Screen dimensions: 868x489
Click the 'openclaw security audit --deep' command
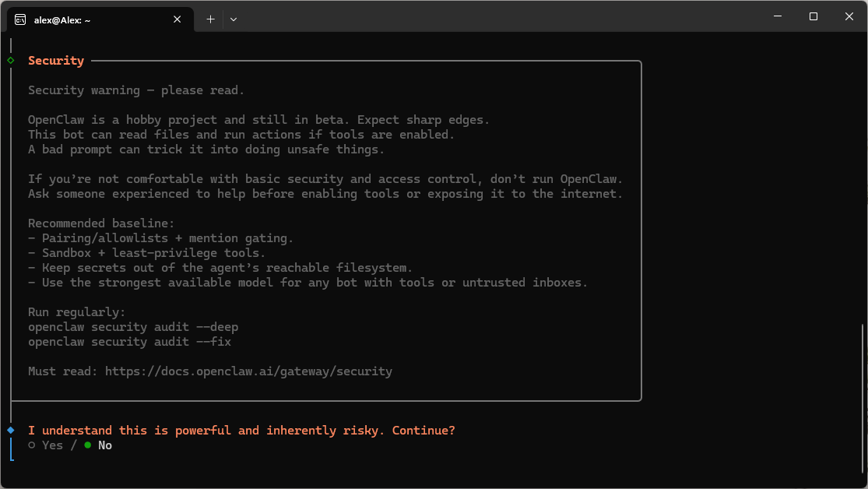click(x=133, y=327)
